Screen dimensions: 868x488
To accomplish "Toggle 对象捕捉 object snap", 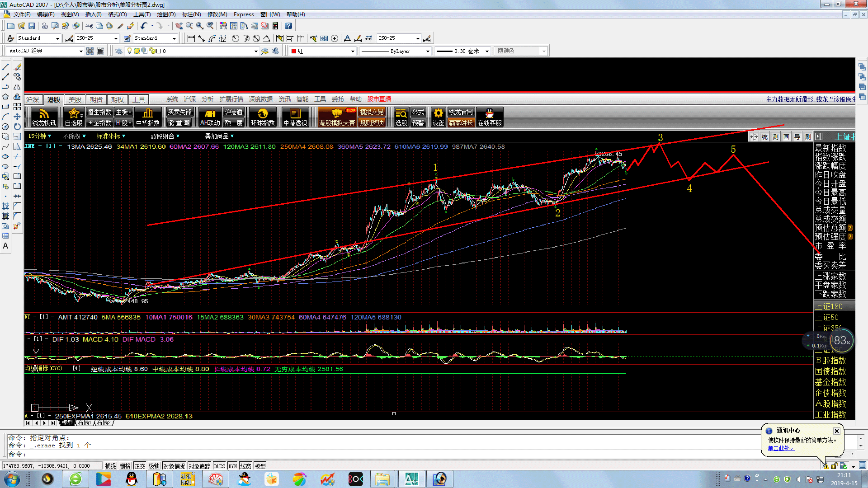I will point(174,466).
